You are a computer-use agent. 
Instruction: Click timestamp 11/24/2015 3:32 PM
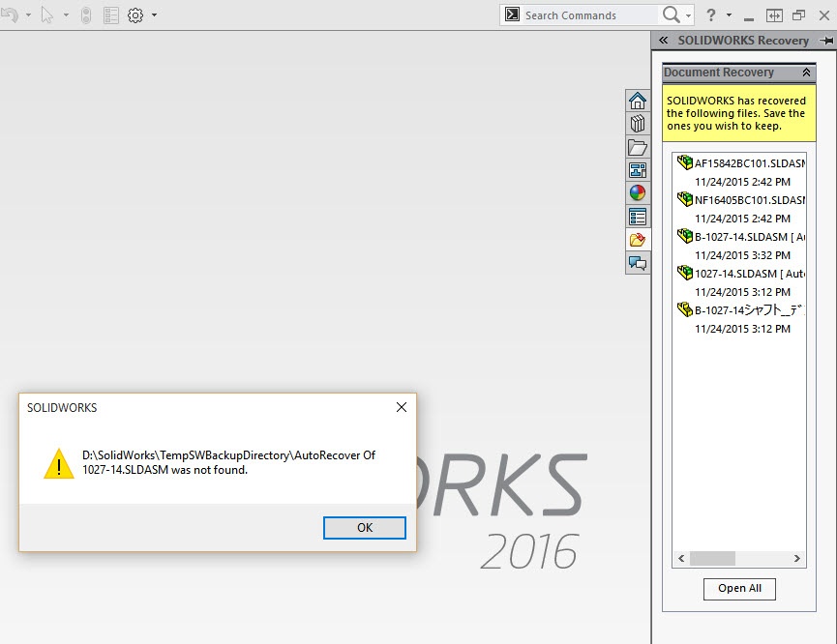(x=742, y=255)
